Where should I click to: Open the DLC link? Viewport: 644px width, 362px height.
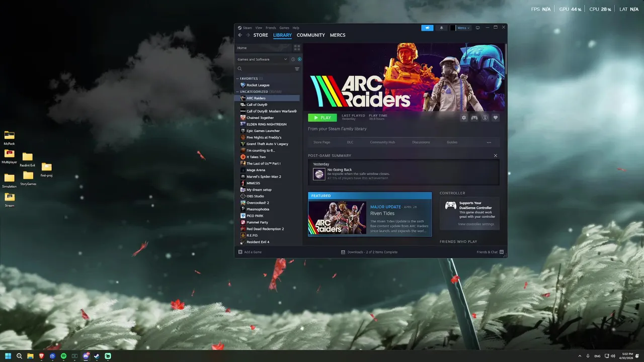[x=350, y=142]
